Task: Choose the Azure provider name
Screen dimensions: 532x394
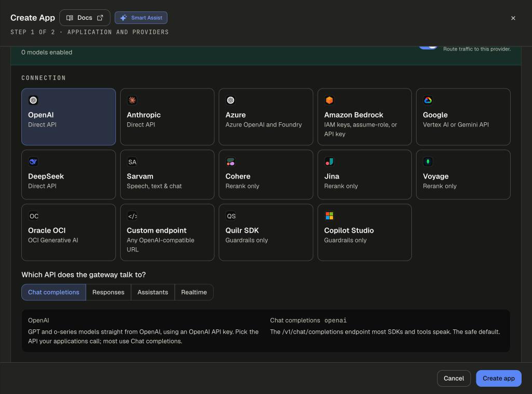Action: tap(236, 115)
